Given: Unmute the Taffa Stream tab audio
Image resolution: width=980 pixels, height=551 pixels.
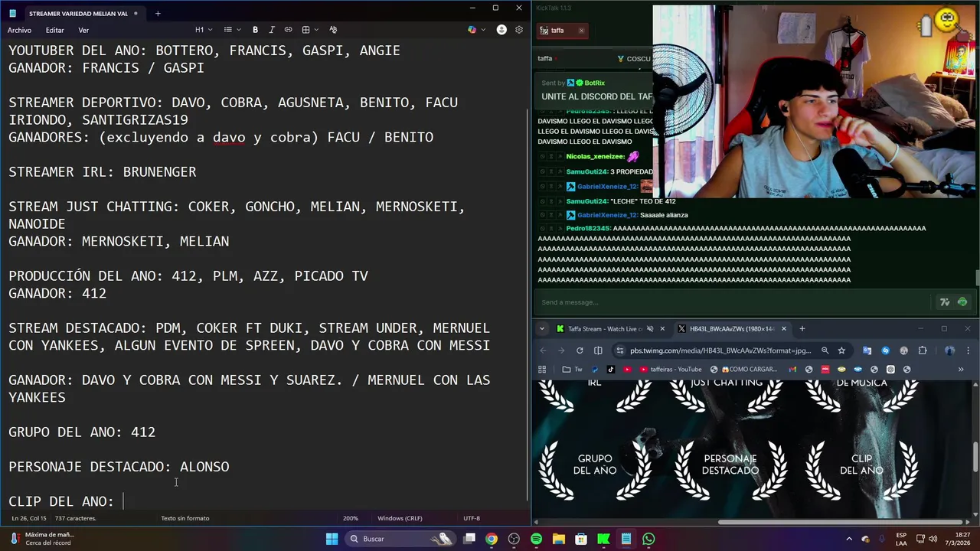Looking at the screenshot, I should click(x=650, y=329).
